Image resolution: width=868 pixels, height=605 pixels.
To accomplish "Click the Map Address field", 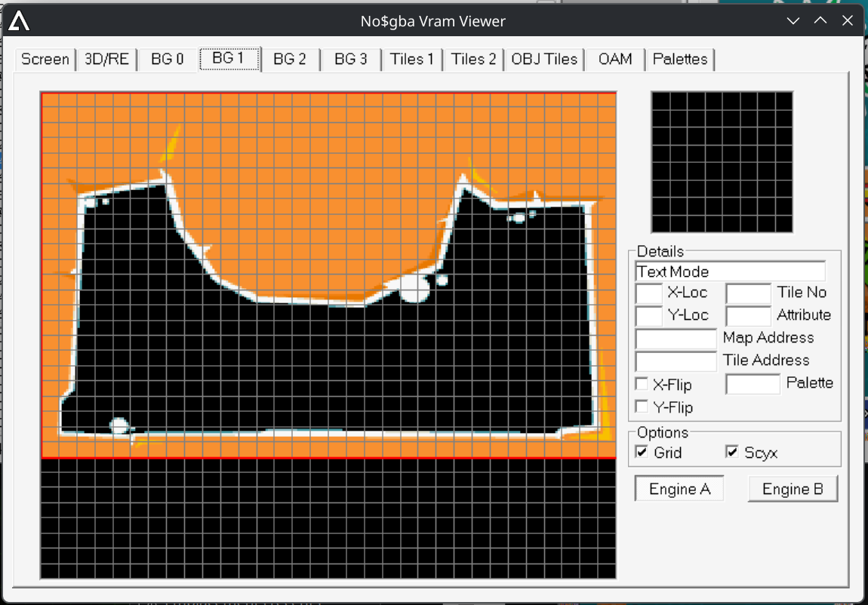I will 676,339.
